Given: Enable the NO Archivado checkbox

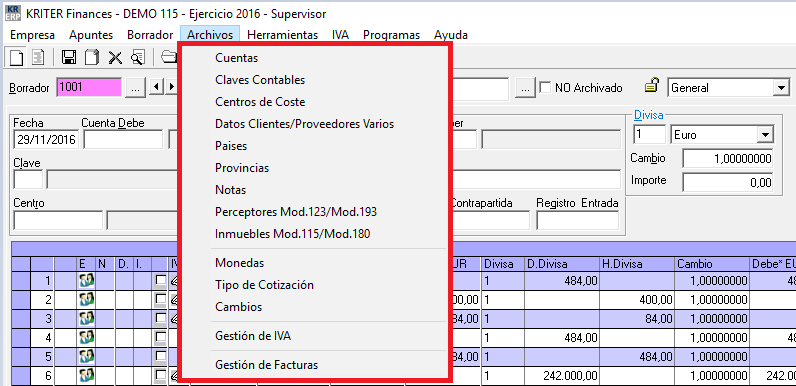Looking at the screenshot, I should point(545,87).
